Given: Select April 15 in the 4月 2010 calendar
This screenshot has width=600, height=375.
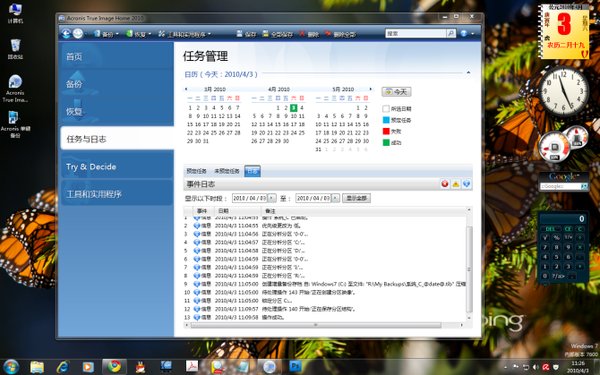Looking at the screenshot, I should pos(278,124).
